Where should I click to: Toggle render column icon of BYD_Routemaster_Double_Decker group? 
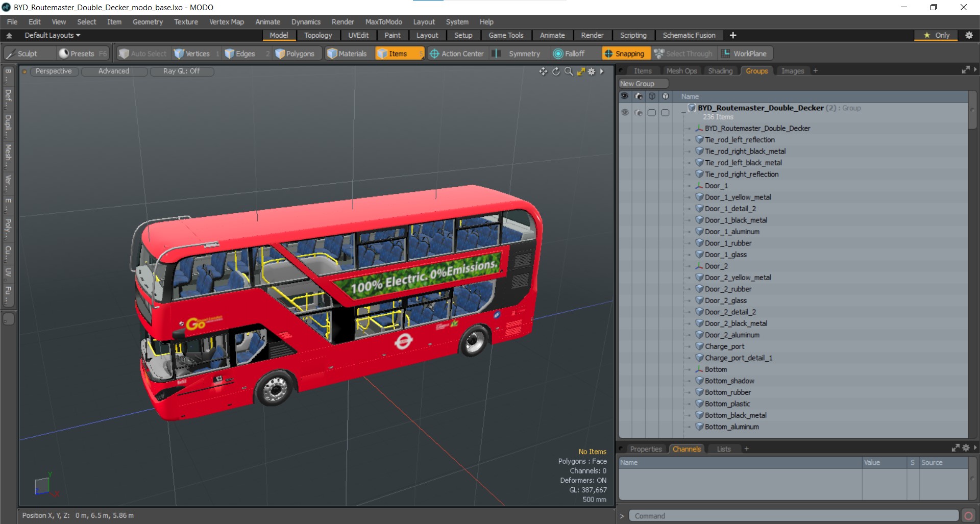(638, 112)
